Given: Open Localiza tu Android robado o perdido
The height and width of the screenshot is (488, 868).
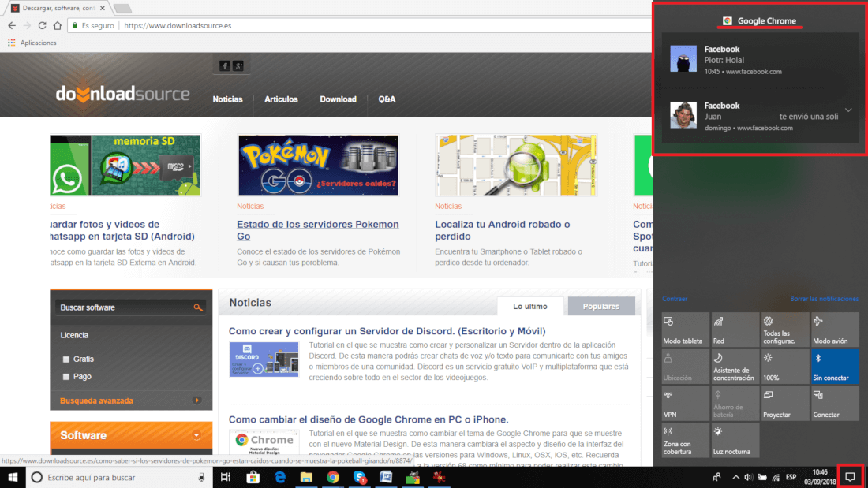Looking at the screenshot, I should pyautogui.click(x=502, y=230).
